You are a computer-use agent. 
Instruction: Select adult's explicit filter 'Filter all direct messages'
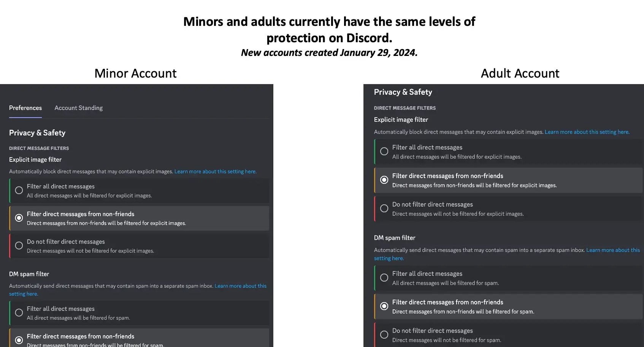[384, 151]
